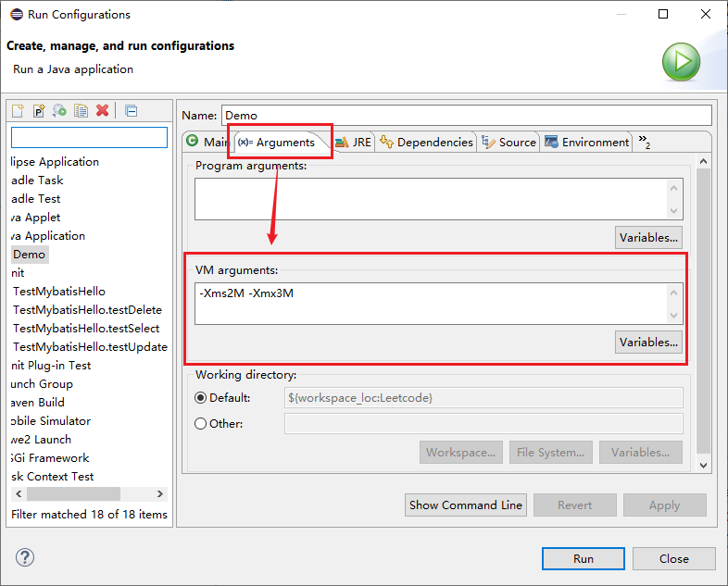Select the Other working directory radio
The image size is (728, 586).
pyautogui.click(x=201, y=424)
